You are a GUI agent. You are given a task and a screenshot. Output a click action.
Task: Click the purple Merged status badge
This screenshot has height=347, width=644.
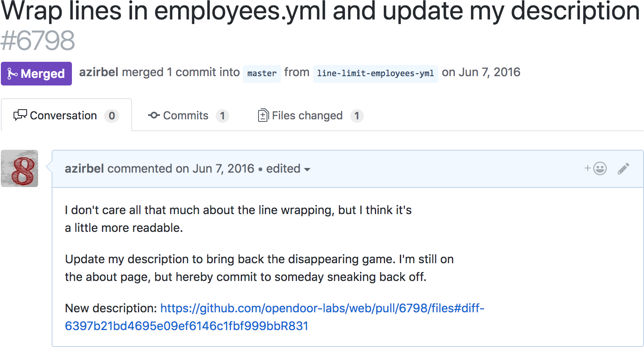(36, 74)
